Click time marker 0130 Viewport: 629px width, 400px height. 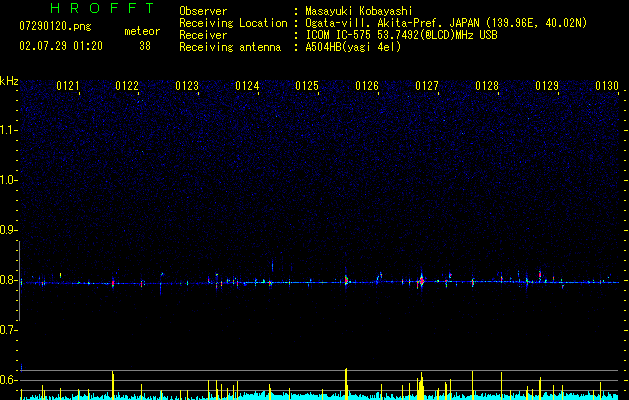click(x=607, y=86)
